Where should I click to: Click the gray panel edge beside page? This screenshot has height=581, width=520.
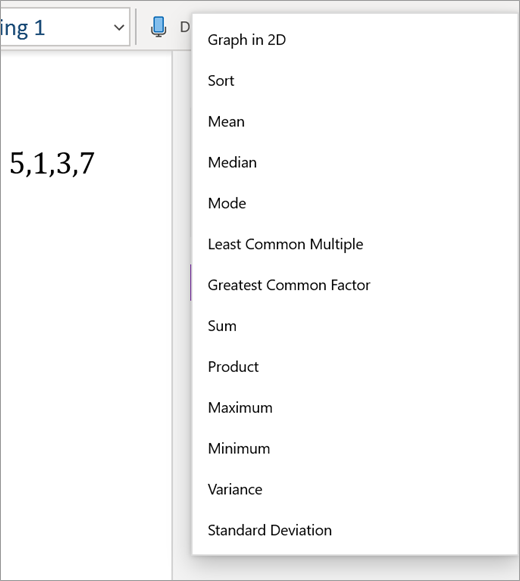tap(182, 371)
